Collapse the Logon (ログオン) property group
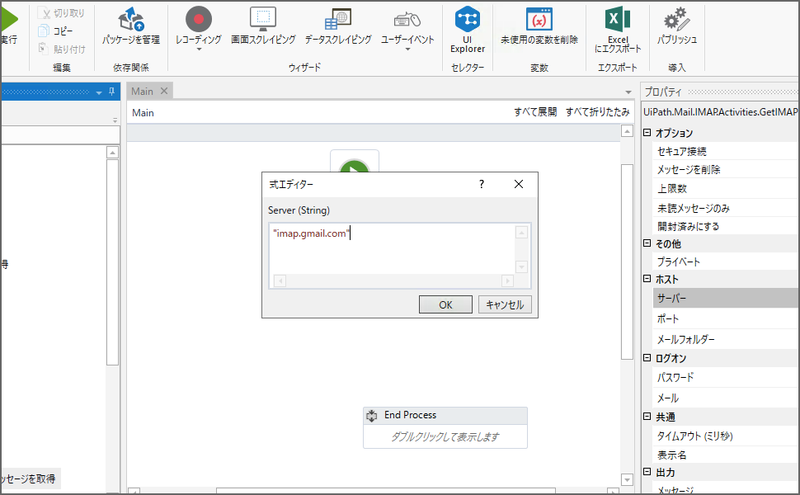 [647, 358]
